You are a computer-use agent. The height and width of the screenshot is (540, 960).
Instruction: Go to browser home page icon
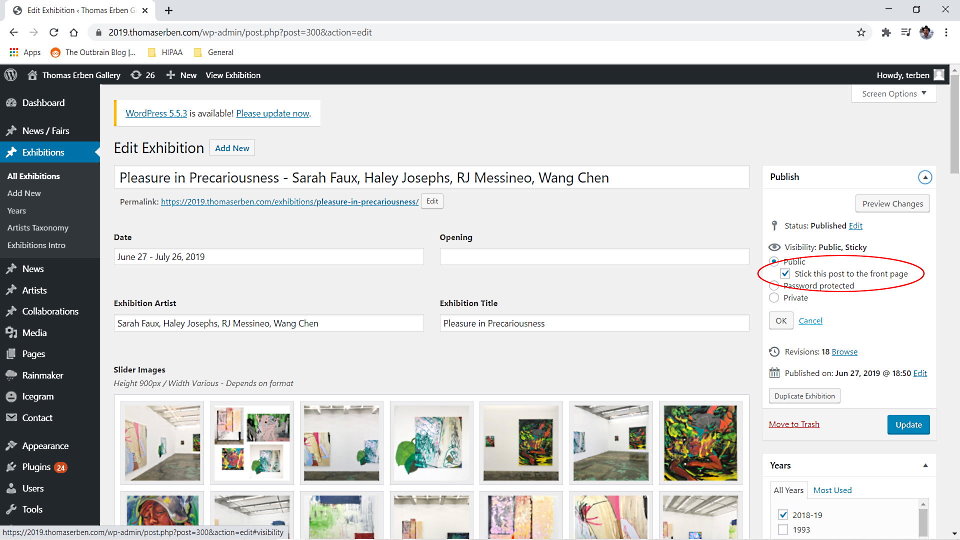tap(73, 32)
